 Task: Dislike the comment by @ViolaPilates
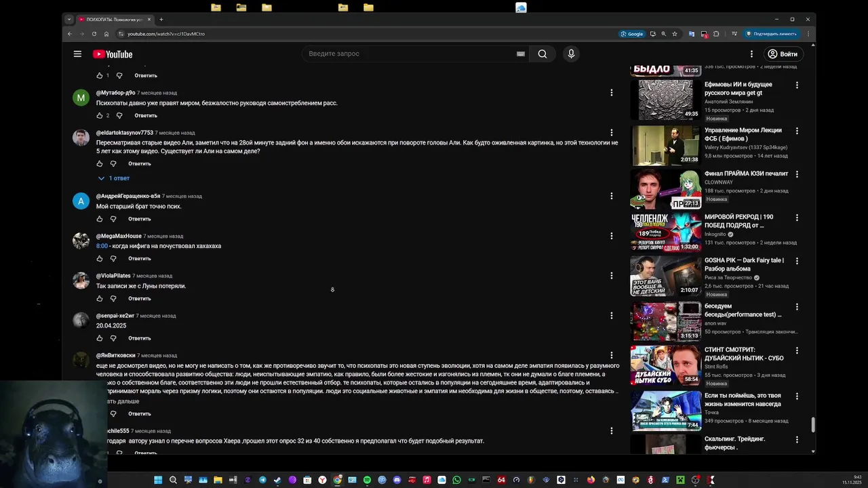[x=113, y=298]
